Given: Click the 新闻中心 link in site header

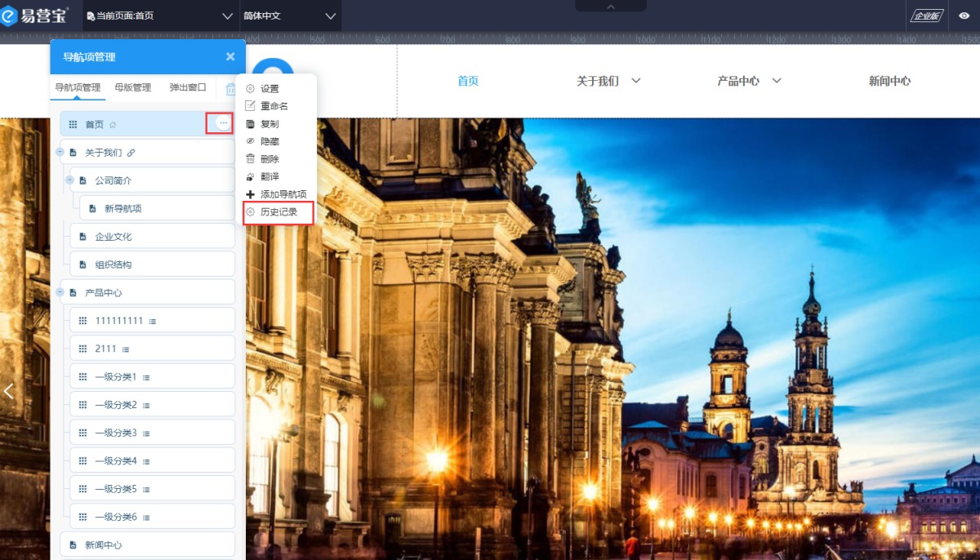Looking at the screenshot, I should [x=889, y=81].
